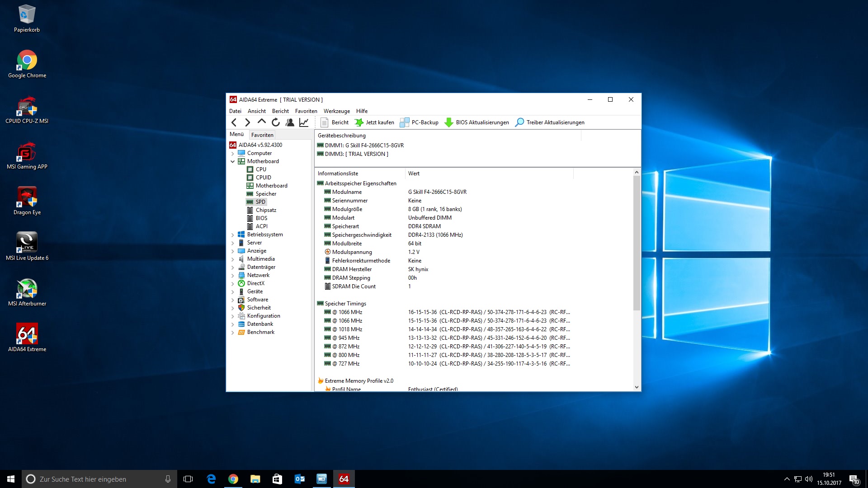
Task: Open the user manager icon in the toolbar
Action: click(x=290, y=122)
